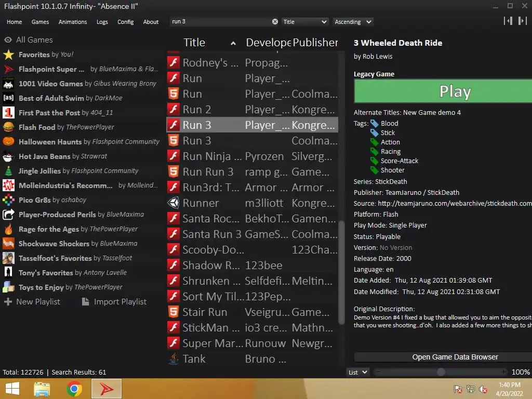Click the Hot Java Beans cup icon
532x399 pixels.
click(8, 156)
